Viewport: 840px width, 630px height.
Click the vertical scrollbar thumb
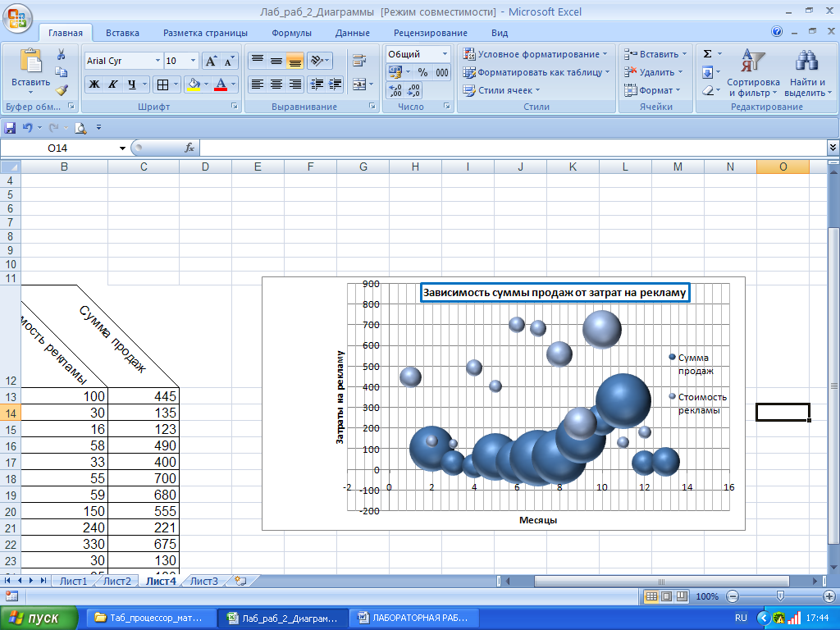(x=833, y=386)
